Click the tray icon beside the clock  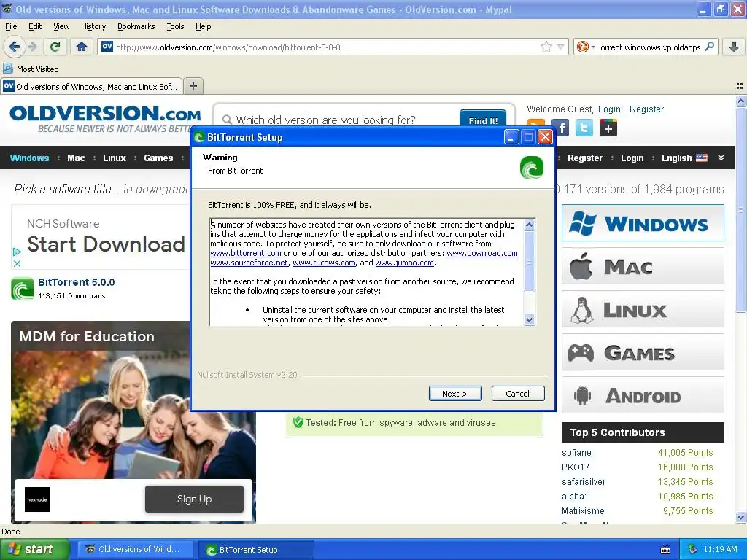(x=693, y=549)
